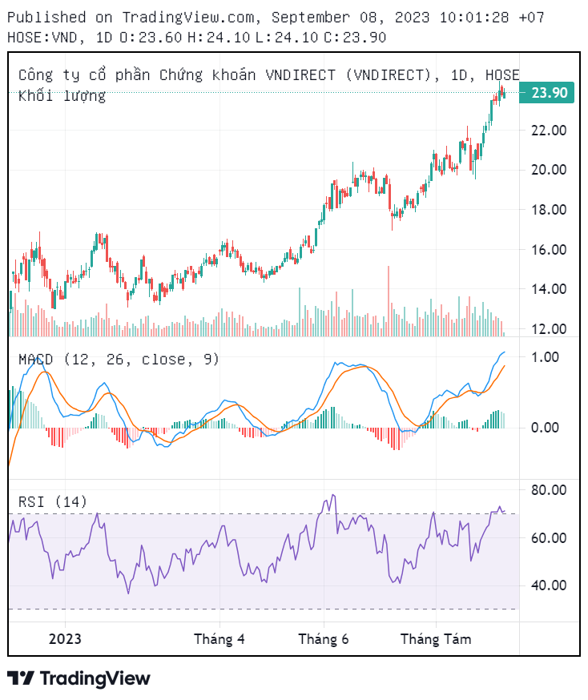Click the Tháng 4 time axis label
The width and height of the screenshot is (588, 700).
(219, 639)
